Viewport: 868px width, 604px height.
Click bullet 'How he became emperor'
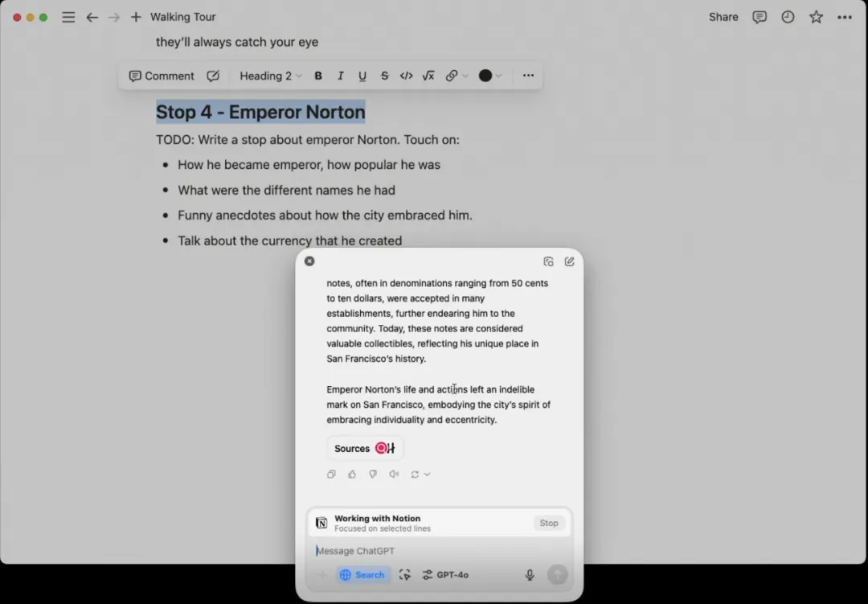[309, 165]
